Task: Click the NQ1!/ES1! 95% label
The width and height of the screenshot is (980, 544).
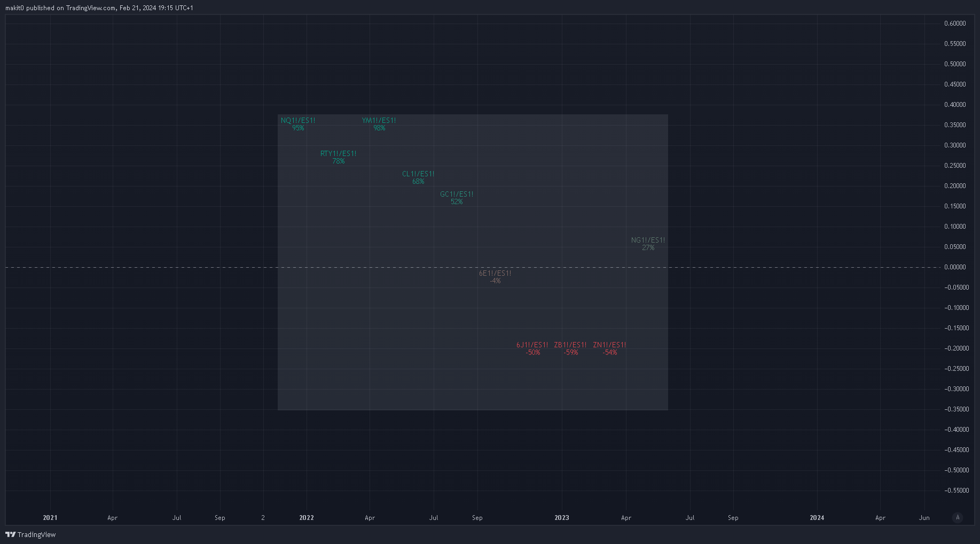Action: tap(298, 124)
